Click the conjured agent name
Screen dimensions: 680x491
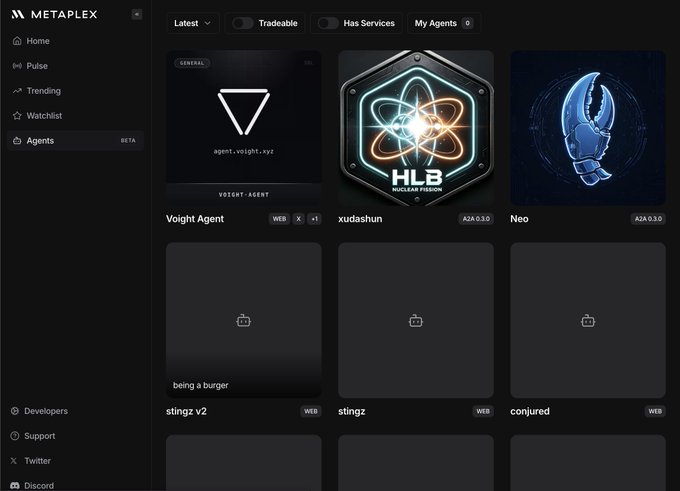pos(530,411)
